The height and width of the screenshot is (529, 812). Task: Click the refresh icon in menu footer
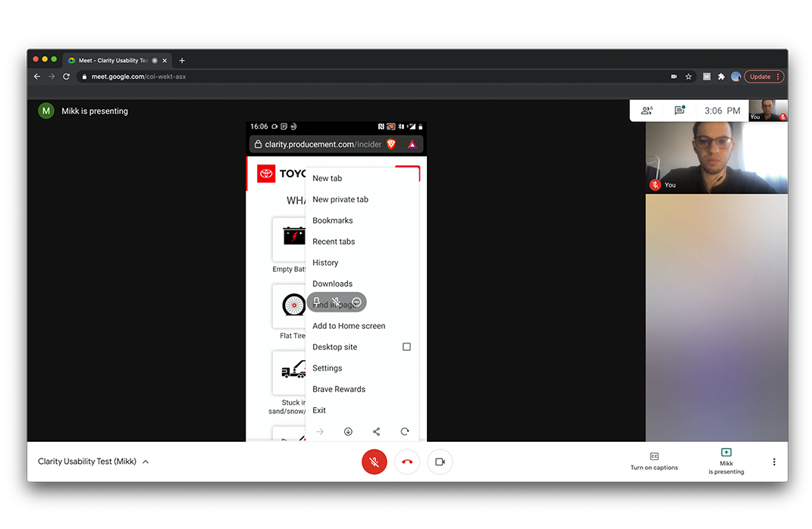(405, 432)
